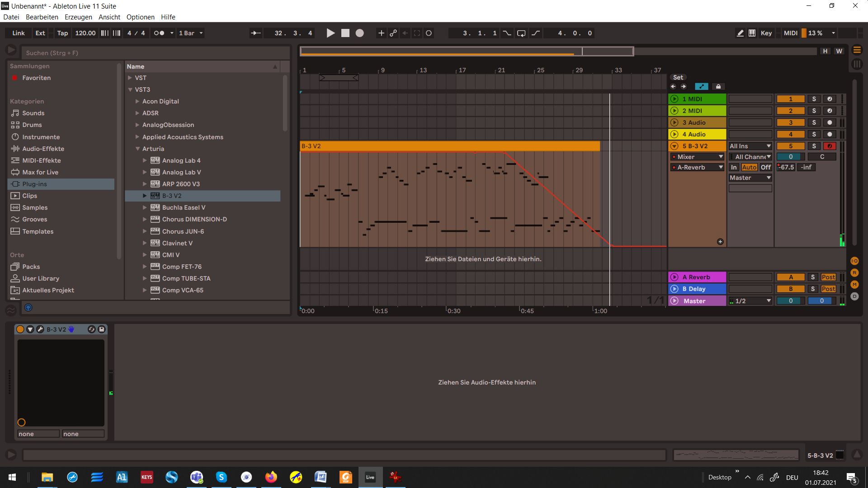Open the quantization 1 Bar dropdown
Image resolution: width=868 pixels, height=488 pixels.
(x=191, y=33)
